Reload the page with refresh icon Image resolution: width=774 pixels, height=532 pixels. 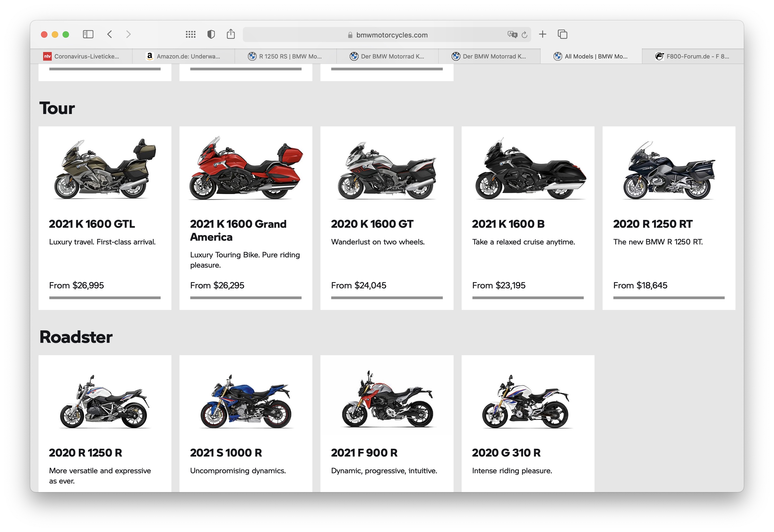click(x=524, y=35)
